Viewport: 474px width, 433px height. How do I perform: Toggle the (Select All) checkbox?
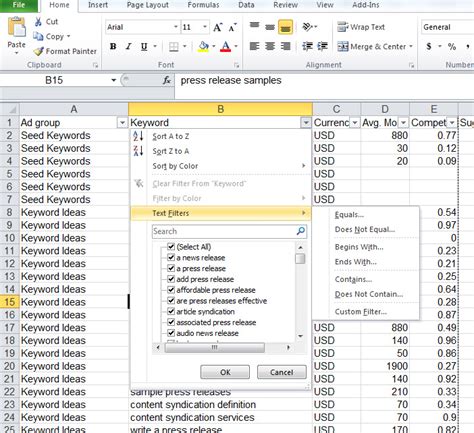tap(171, 247)
